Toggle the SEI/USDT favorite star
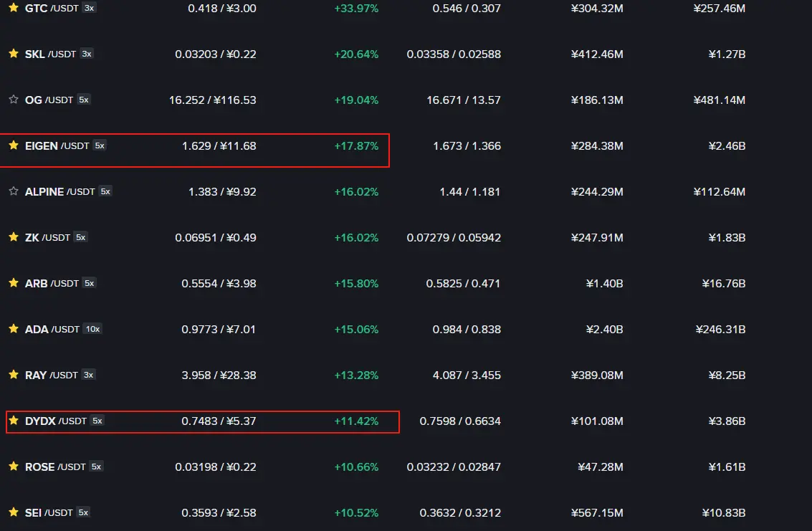Screen dimensions: 812x531 click(14, 512)
